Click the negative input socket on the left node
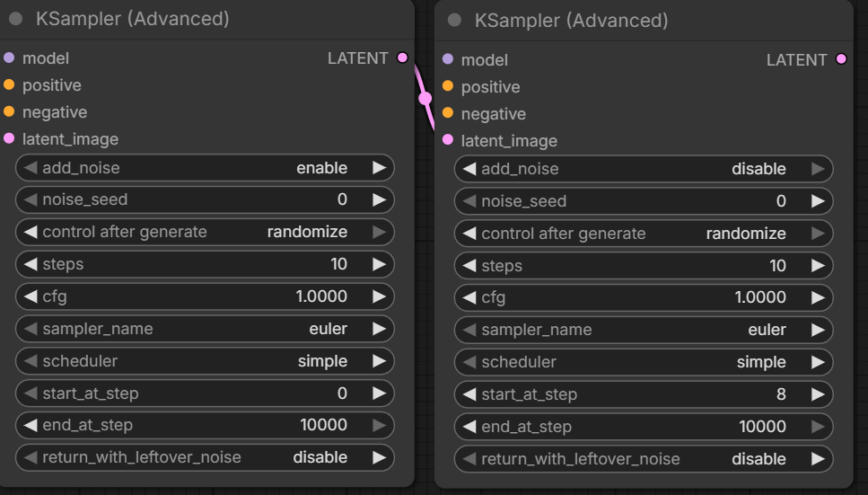Viewport: 868px width, 495px height. coord(9,111)
